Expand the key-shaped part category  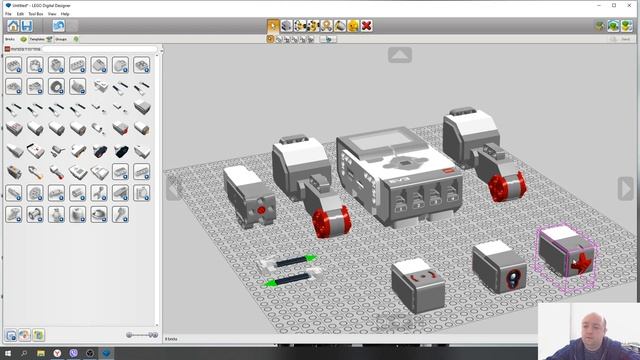point(120,214)
